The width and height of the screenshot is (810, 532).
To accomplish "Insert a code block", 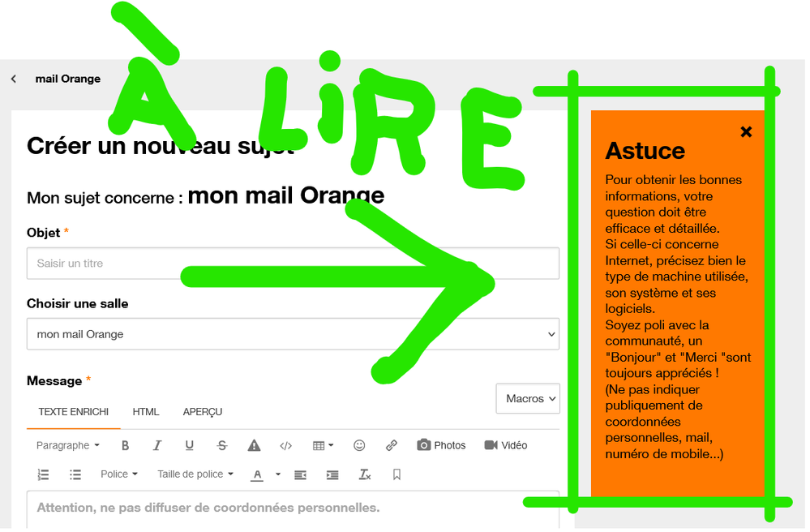I will point(285,446).
